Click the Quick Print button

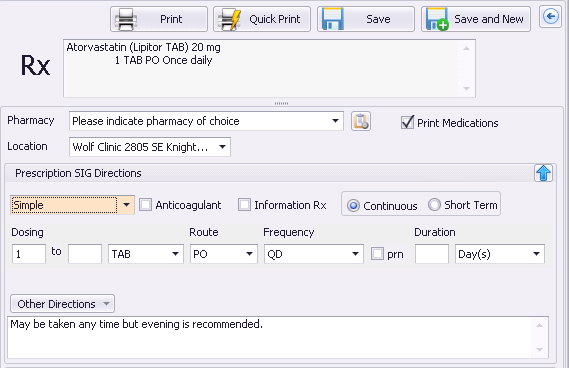(262, 19)
